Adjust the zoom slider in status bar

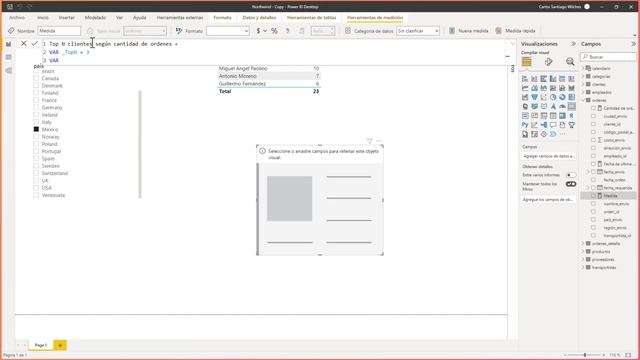coord(584,355)
